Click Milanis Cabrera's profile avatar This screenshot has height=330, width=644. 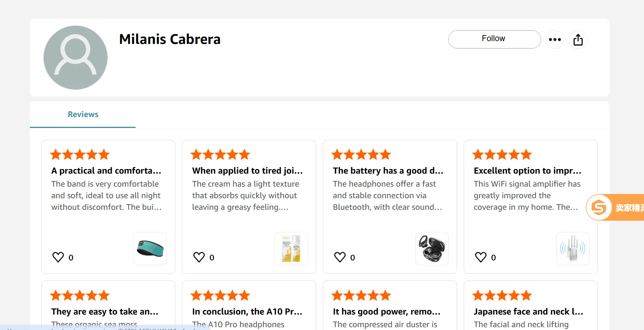coord(76,58)
